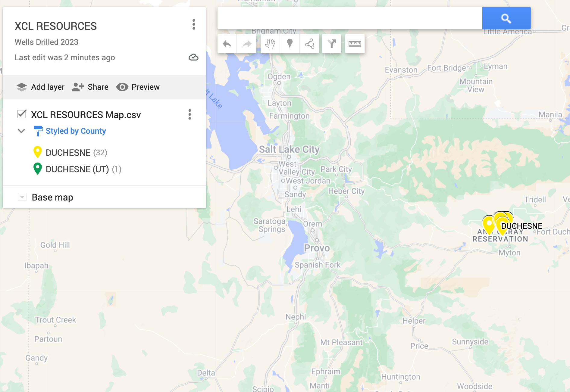Viewport: 570px width, 392px height.
Task: Click the undo arrow in toolbar
Action: [x=227, y=44]
